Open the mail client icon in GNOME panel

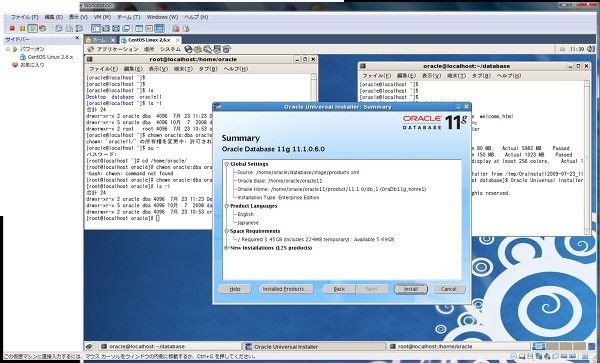point(198,49)
